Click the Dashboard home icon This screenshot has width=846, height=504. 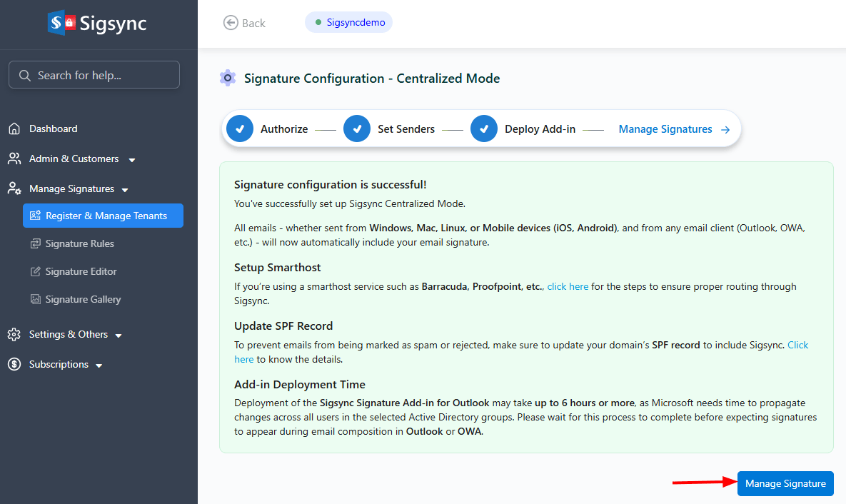(x=14, y=129)
